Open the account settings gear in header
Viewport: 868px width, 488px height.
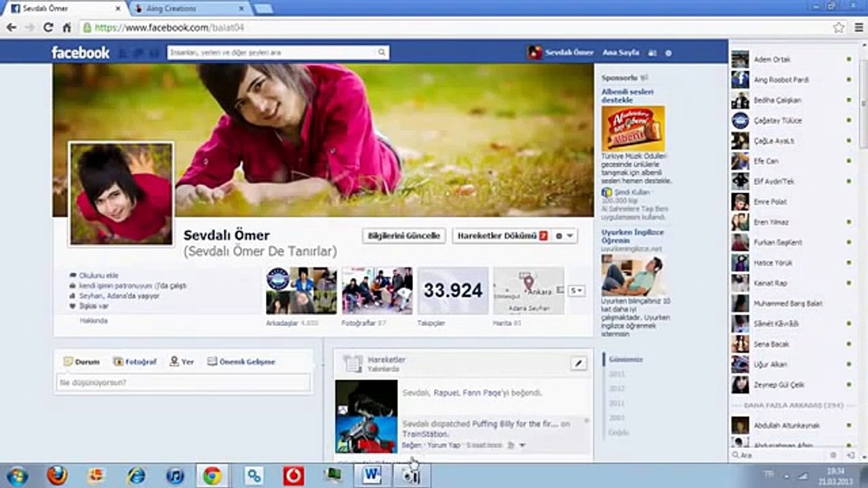point(669,52)
